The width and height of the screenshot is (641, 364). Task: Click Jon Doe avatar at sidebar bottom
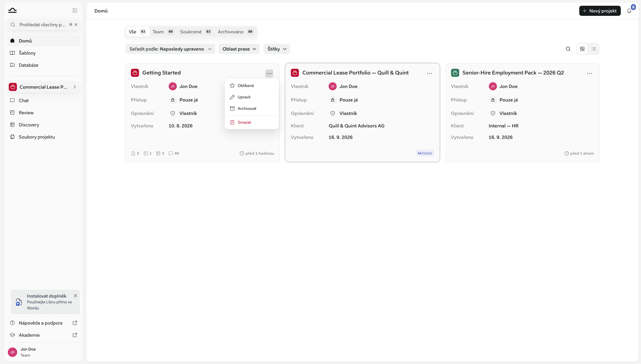[x=12, y=352]
